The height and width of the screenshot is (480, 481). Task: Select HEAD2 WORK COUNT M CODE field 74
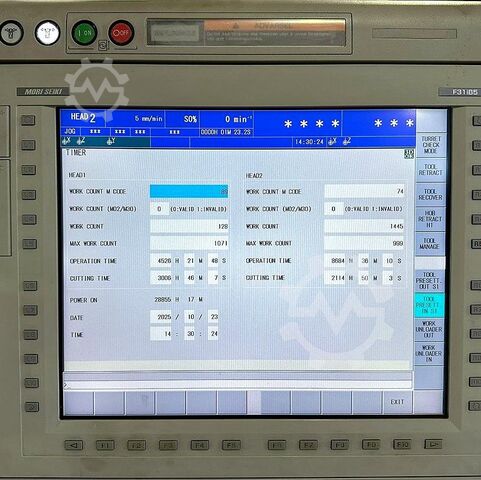[364, 191]
